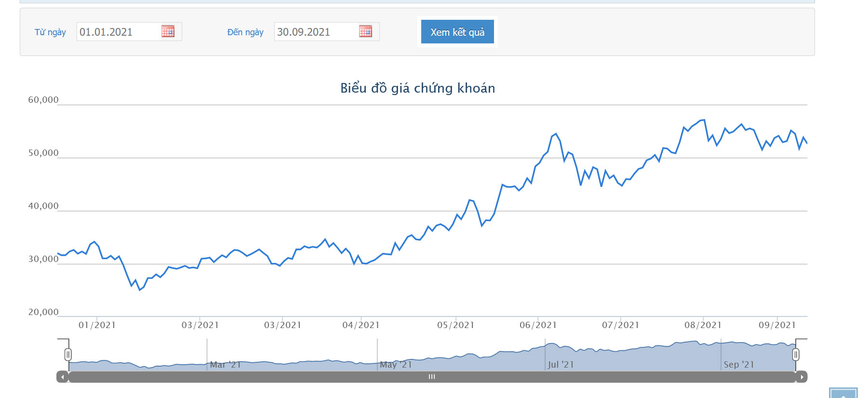
Task: Click the May '21 navigator label
Action: pyautogui.click(x=396, y=365)
